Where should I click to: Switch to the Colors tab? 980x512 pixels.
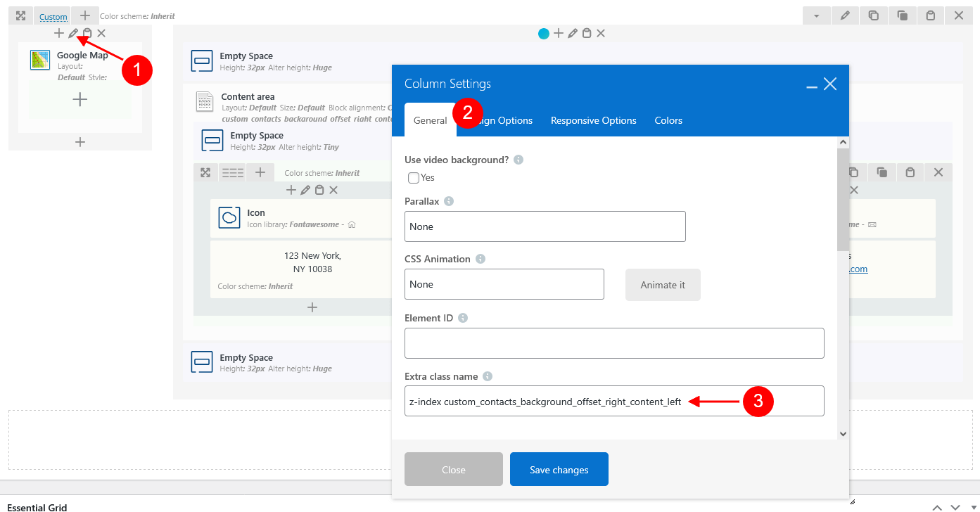(x=668, y=120)
